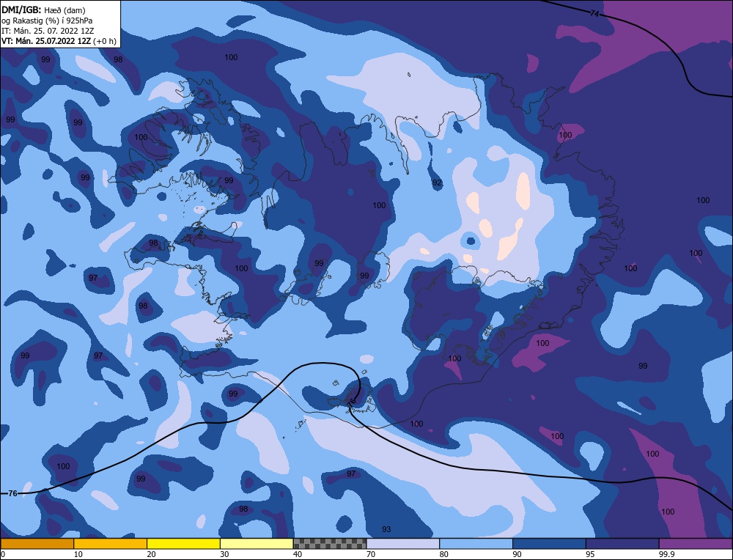Click the '10' legend scale label

(x=78, y=554)
